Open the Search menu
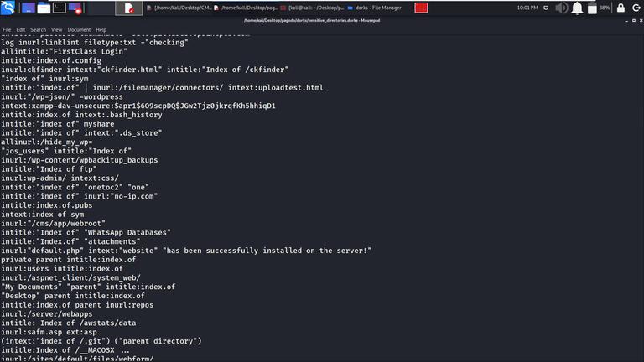Viewport: 644px width, 362px height. pyautogui.click(x=39, y=30)
